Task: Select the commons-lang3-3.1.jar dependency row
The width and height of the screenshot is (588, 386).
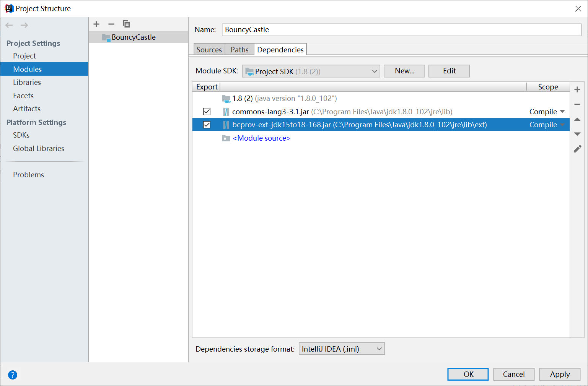Action: (381, 112)
